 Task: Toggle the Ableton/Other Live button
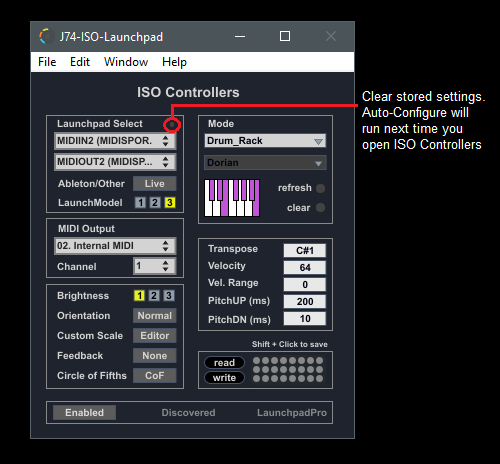coord(155,184)
